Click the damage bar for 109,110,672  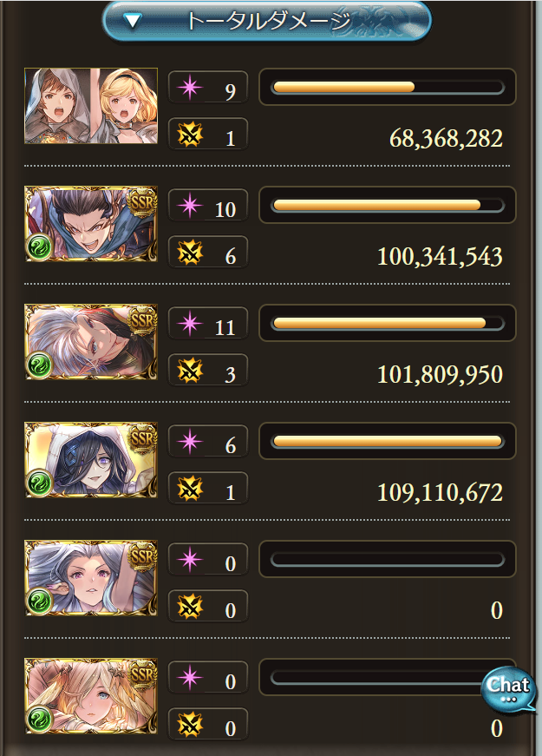point(388,441)
